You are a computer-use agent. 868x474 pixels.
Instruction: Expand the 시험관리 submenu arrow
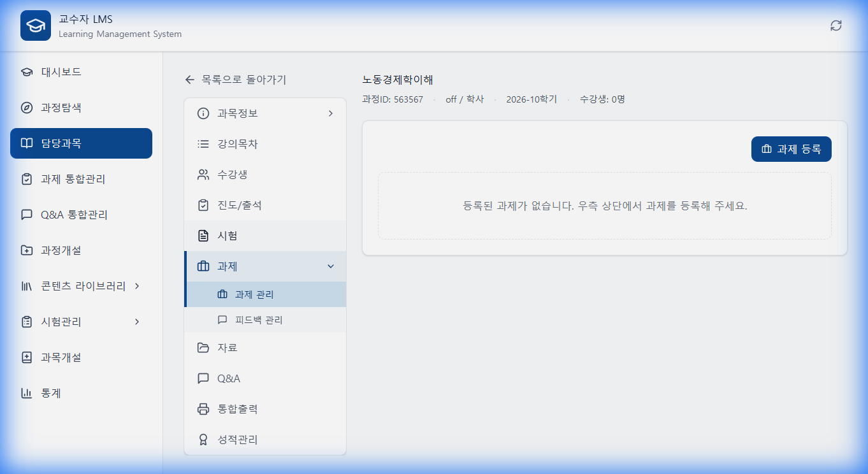(x=136, y=322)
